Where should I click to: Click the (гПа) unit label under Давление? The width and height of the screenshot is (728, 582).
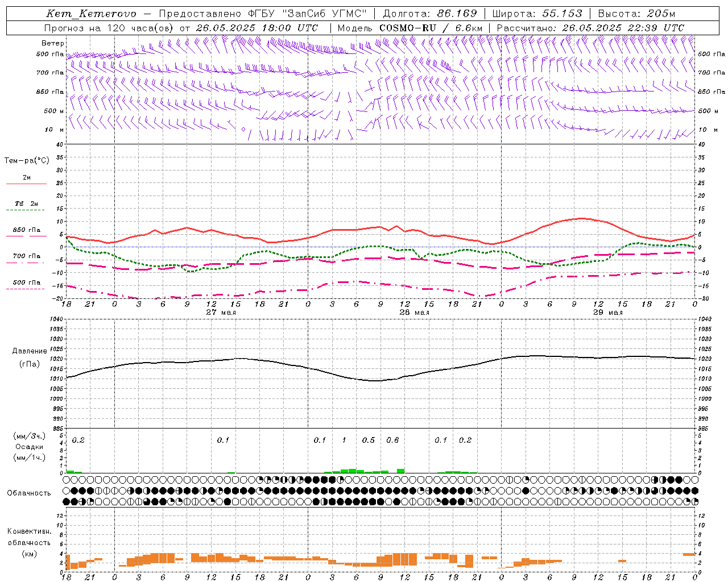[x=29, y=364]
